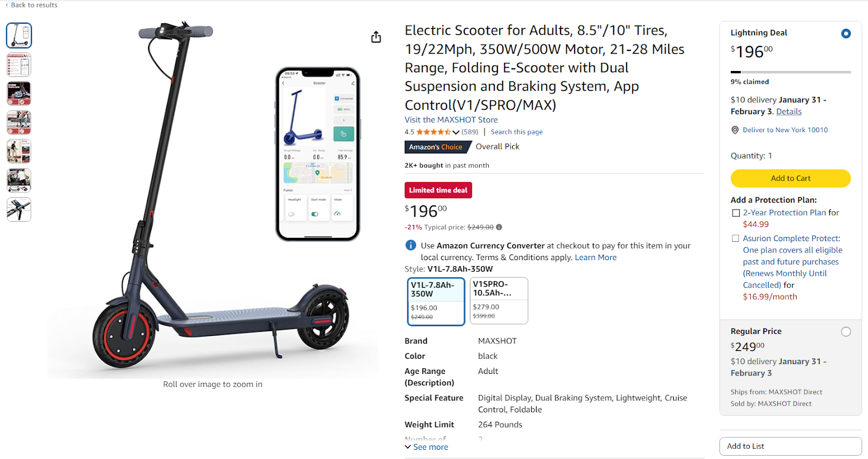This screenshot has width=868, height=459.
Task: Click the info icon next to typical price
Action: click(x=499, y=227)
